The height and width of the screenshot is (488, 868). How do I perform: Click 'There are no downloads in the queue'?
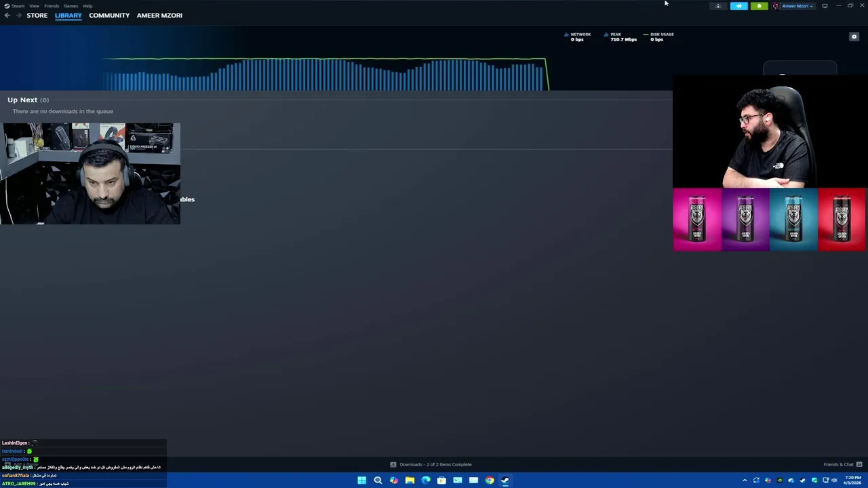coord(62,111)
